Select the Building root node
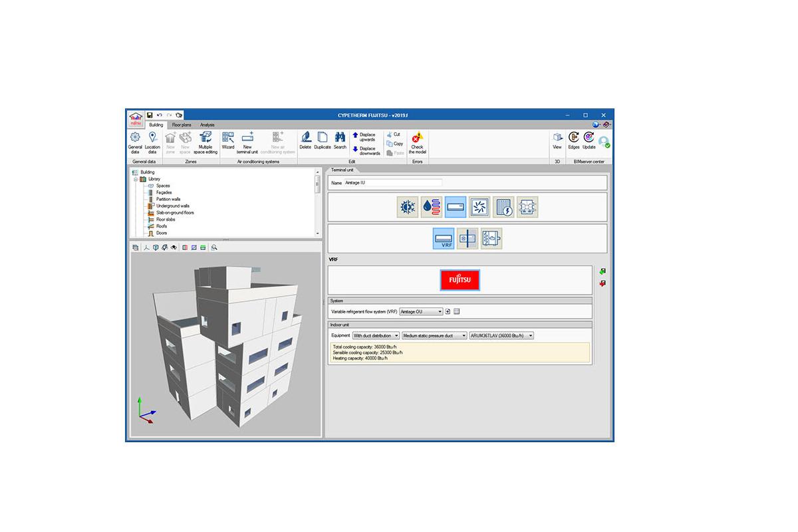 [x=147, y=172]
